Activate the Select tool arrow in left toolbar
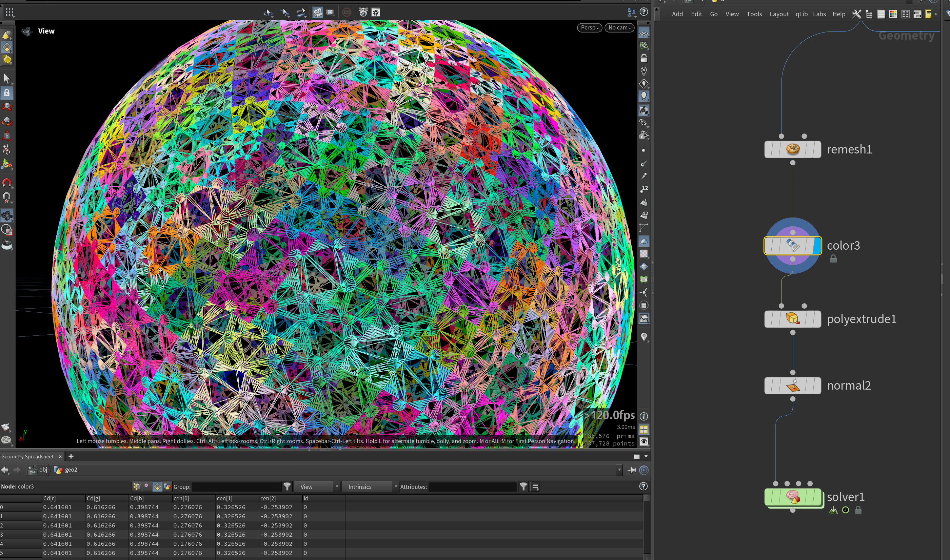 tap(7, 79)
